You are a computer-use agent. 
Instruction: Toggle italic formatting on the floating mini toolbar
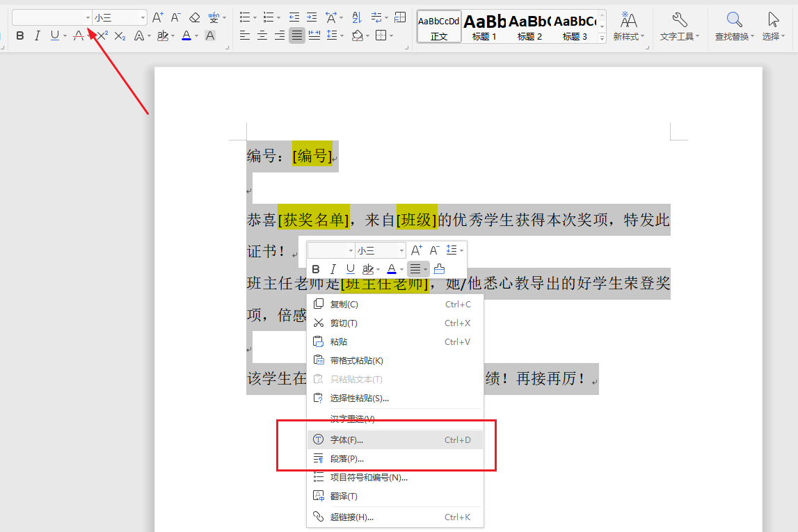[x=332, y=268]
